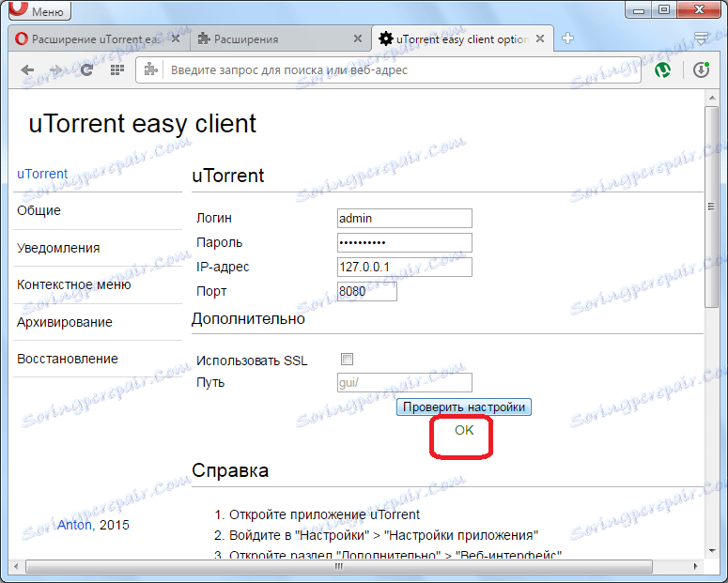Click the scroll down arrow
Viewport: 728px width, 583px height.
pyautogui.click(x=712, y=551)
